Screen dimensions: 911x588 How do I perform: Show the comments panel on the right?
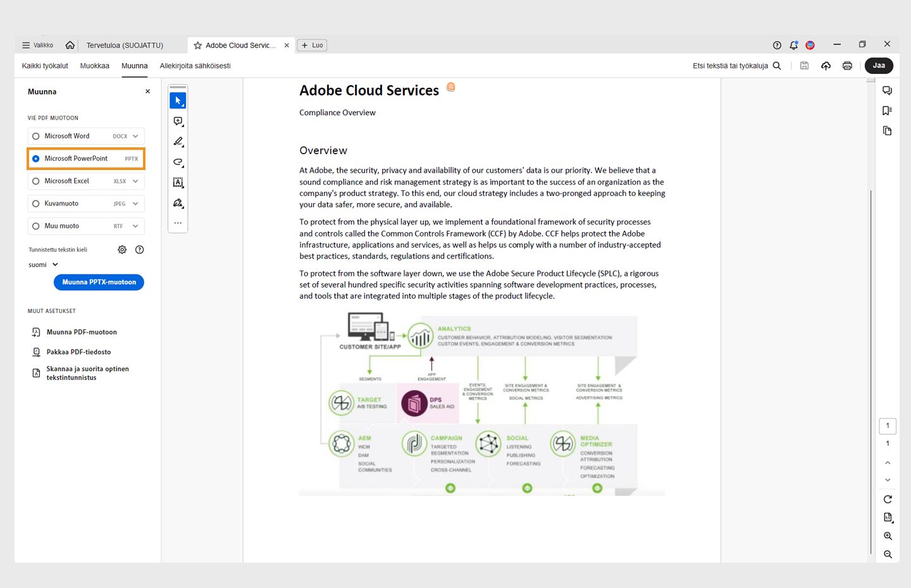887,90
